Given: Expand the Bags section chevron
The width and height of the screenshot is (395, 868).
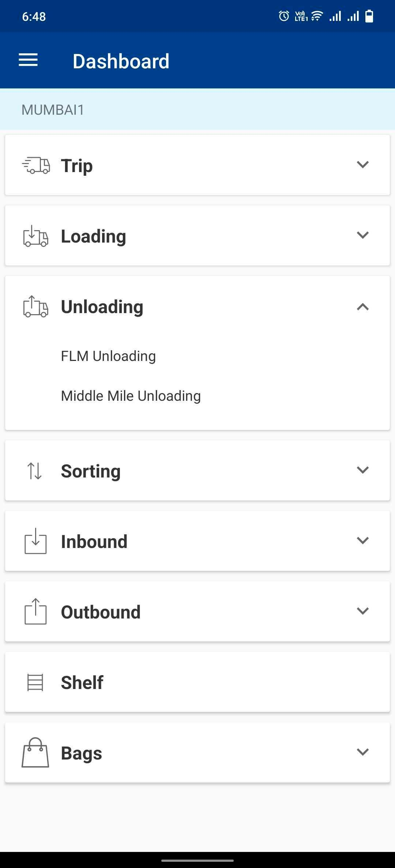Looking at the screenshot, I should [362, 752].
